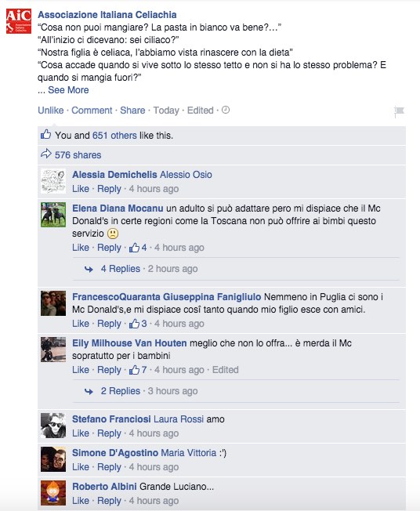
Task: Click the share arrow icon beside 576 shares
Action: coord(46,154)
